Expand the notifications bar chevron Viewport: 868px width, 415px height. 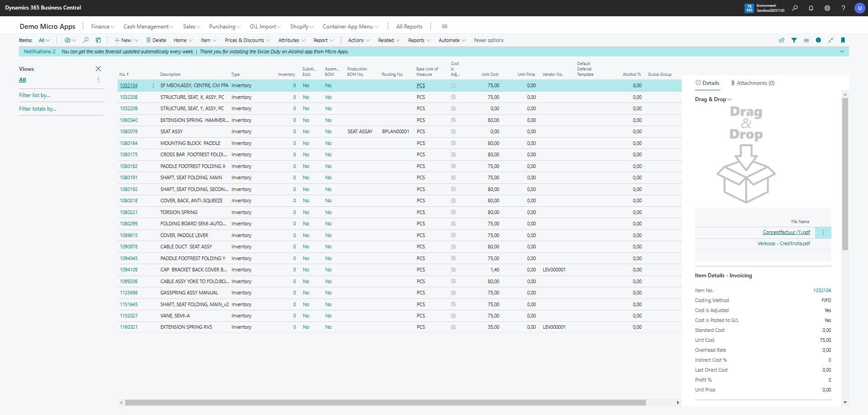pos(842,51)
